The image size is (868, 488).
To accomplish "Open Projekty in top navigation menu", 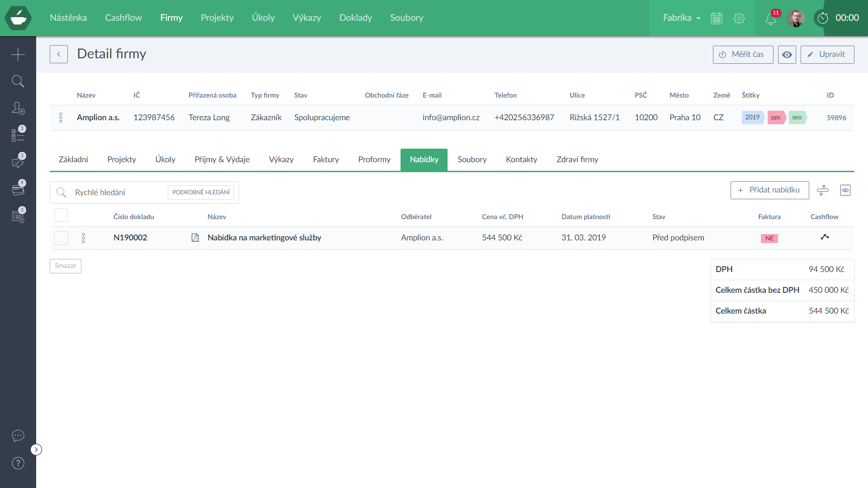I will pos(217,18).
